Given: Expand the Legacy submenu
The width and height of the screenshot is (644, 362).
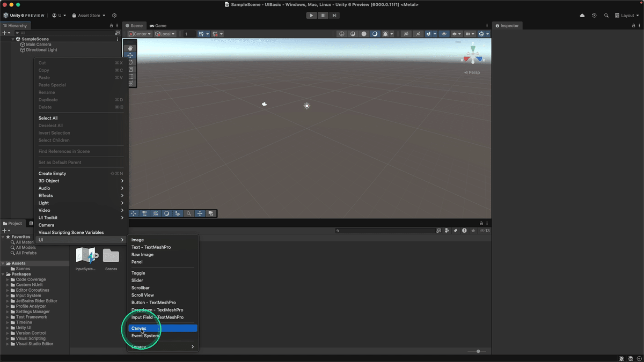Looking at the screenshot, I should pos(163,346).
